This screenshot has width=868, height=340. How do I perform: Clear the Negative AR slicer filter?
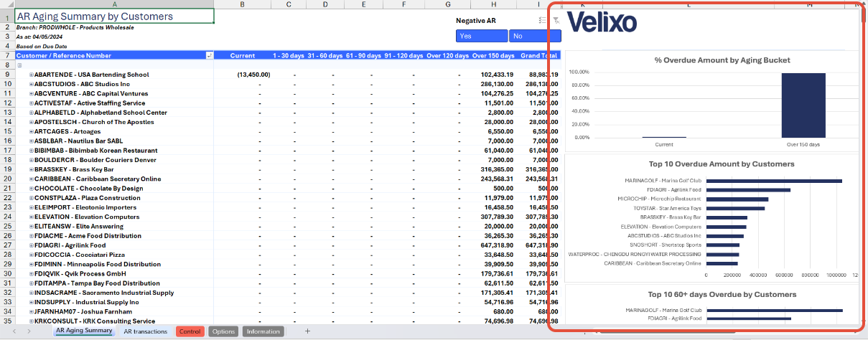556,21
